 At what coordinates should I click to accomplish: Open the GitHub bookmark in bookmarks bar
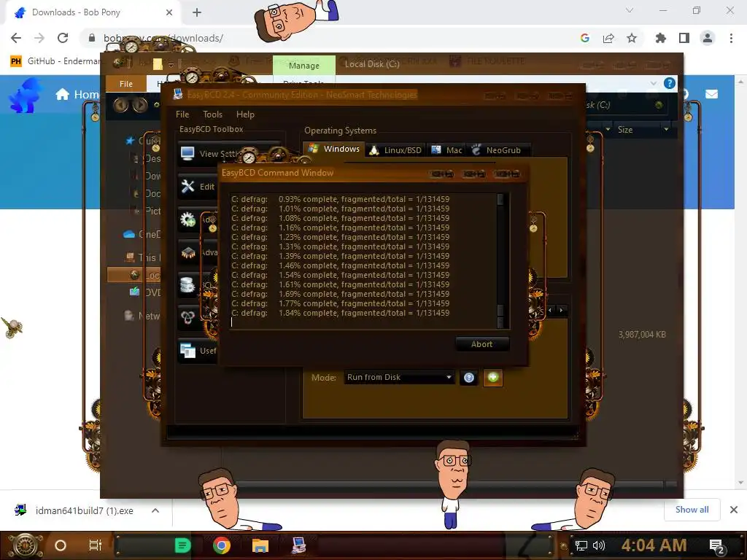pyautogui.click(x=55, y=61)
